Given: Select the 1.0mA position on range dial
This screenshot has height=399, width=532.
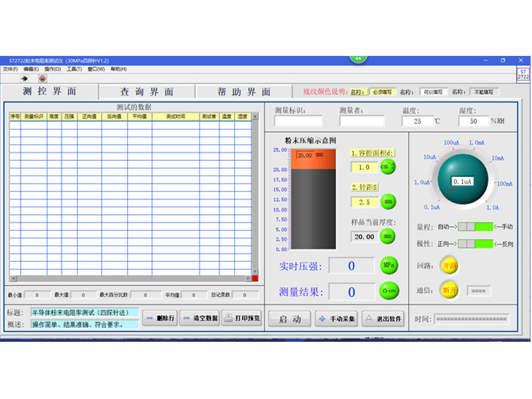Looking at the screenshot, I should click(477, 143).
